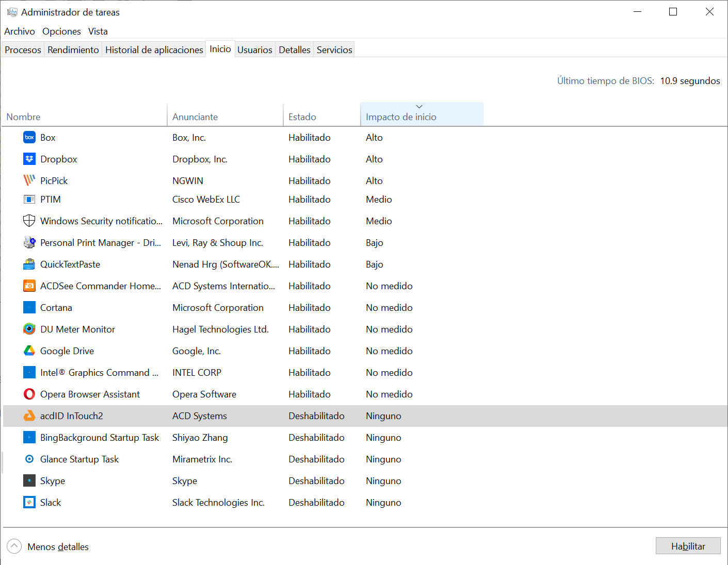Open the Opciones menu
The width and height of the screenshot is (728, 565).
(61, 31)
